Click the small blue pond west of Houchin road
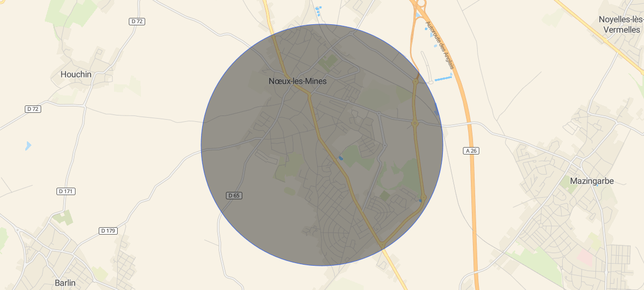This screenshot has height=290, width=644. tap(28, 146)
